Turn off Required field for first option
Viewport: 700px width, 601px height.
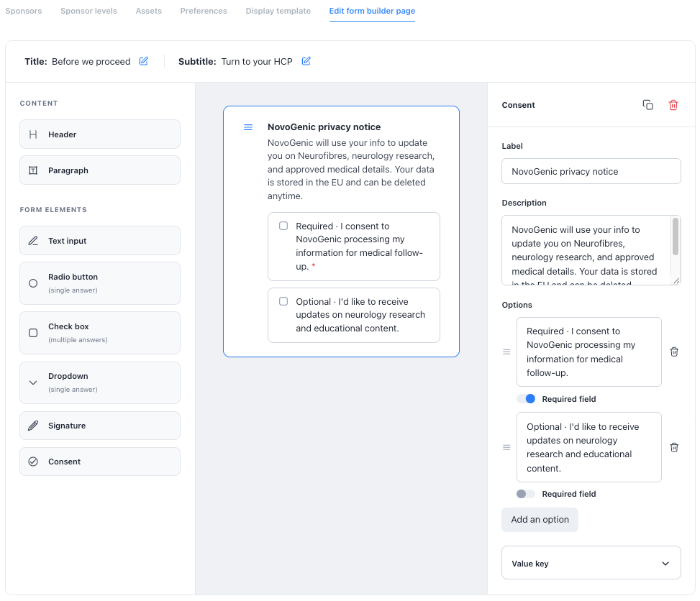(x=526, y=399)
